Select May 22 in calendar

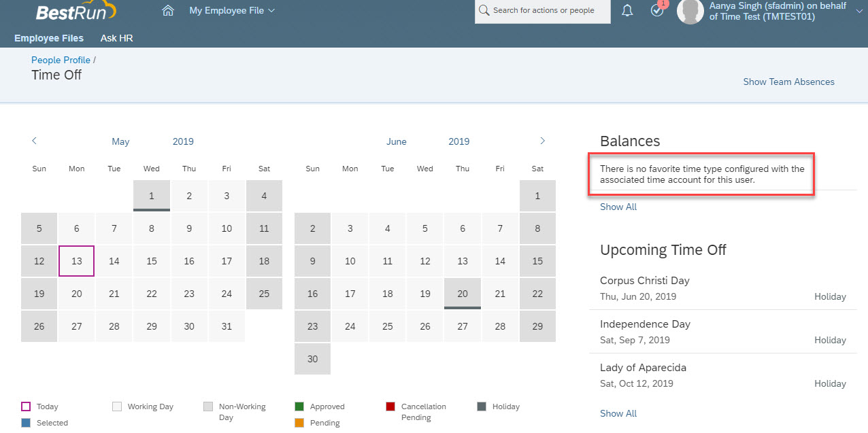[152, 294]
